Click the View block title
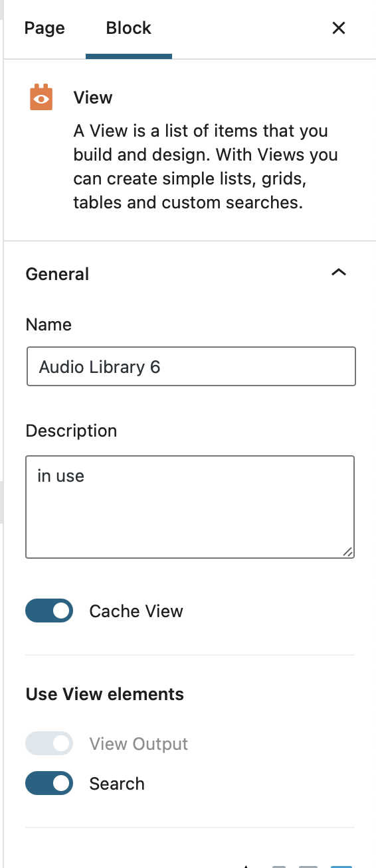376x868 pixels. coord(93,98)
